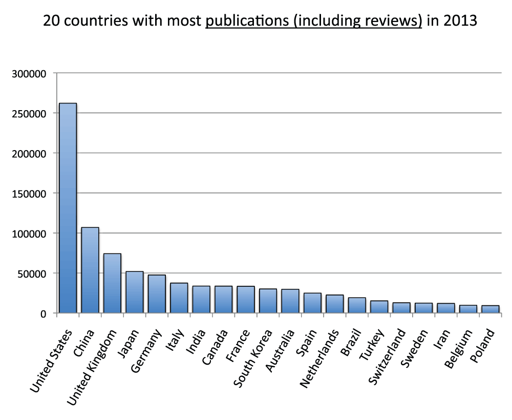Viewport: 512px width, 420px height.
Task: Select the Australia axis label
Action: click(281, 353)
